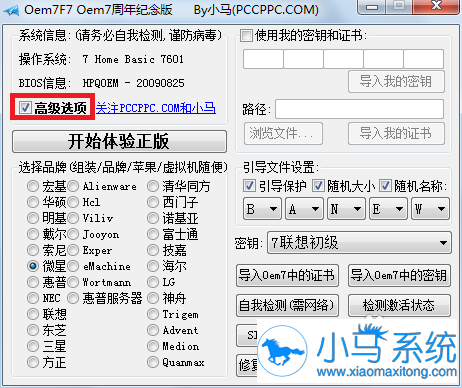This screenshot has width=462, height=388.
Task: Select the Viliv radio button
Action: pyautogui.click(x=73, y=218)
